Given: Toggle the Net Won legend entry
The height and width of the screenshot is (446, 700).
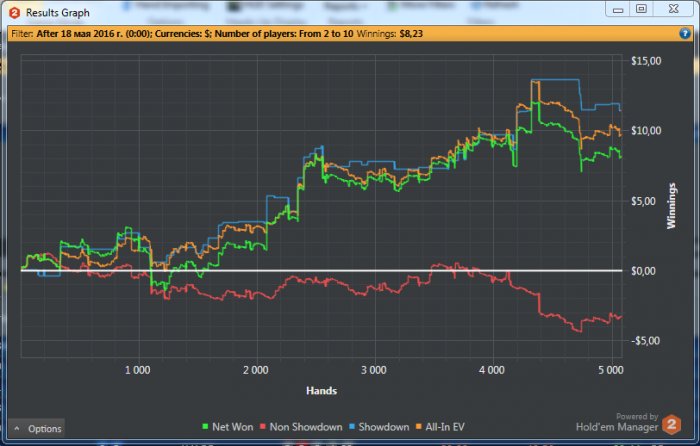Looking at the screenshot, I should (228, 427).
